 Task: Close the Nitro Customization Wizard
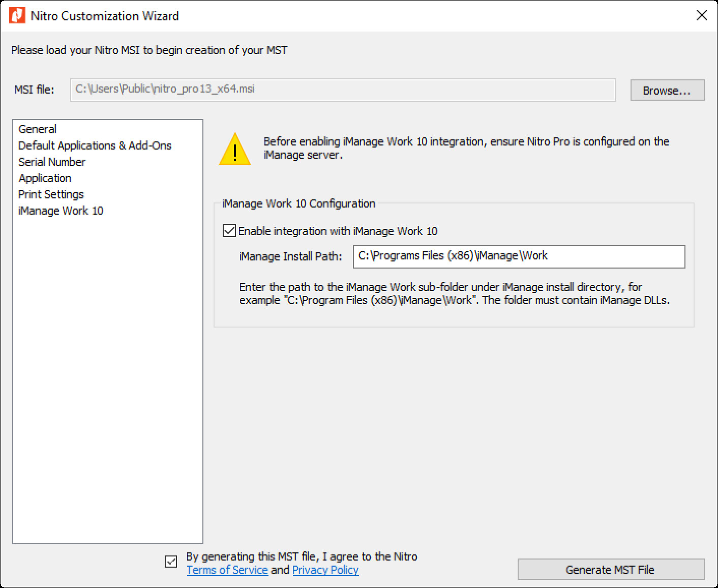(701, 15)
